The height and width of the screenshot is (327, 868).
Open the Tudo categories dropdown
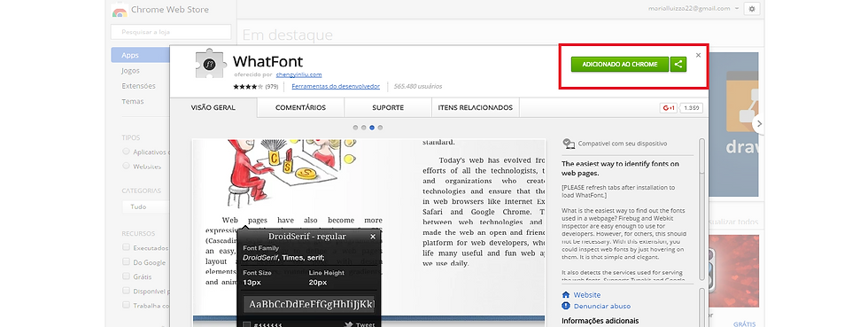(x=146, y=206)
